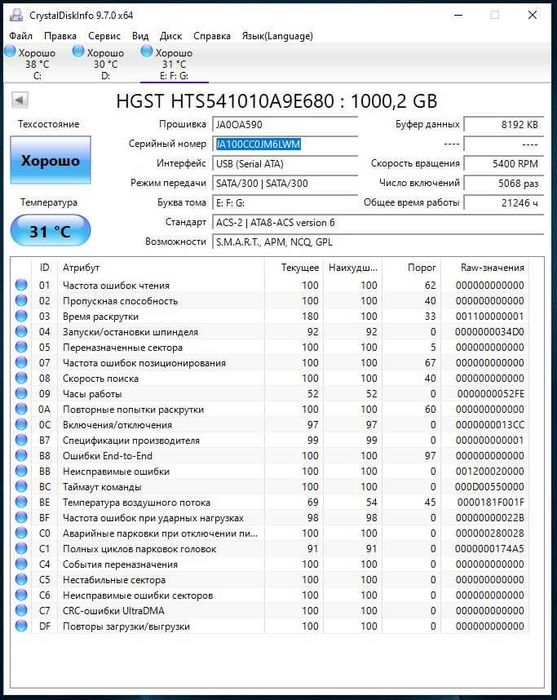557x700 pixels.
Task: Click status icon for attribute 01
Action: point(21,285)
